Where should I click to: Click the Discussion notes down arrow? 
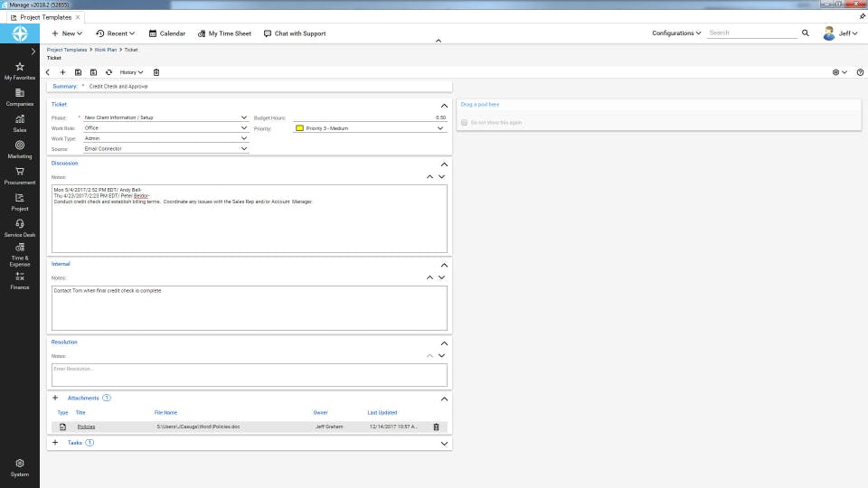tap(442, 176)
